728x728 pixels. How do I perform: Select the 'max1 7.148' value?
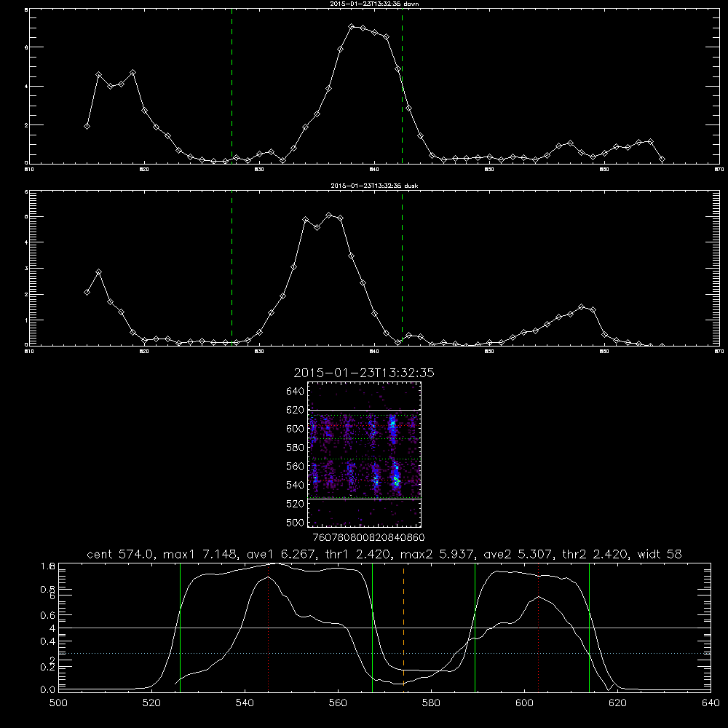(199, 554)
